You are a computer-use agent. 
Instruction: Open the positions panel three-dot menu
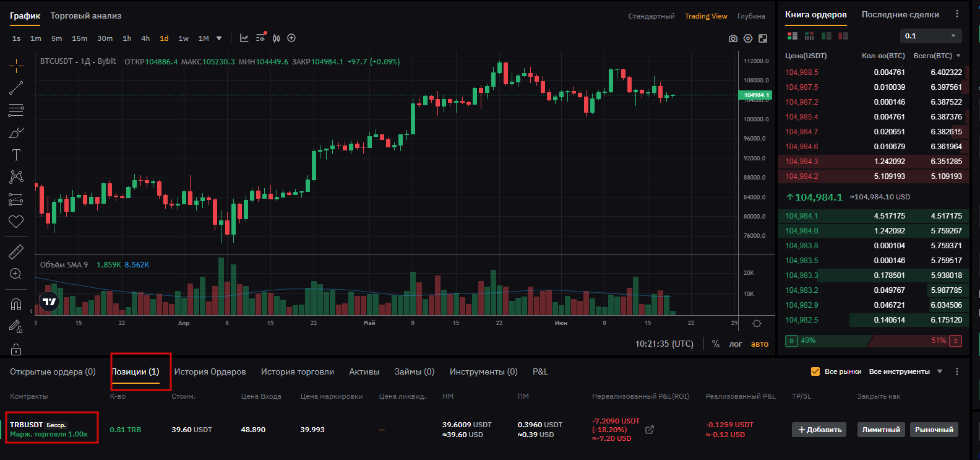coord(957,371)
